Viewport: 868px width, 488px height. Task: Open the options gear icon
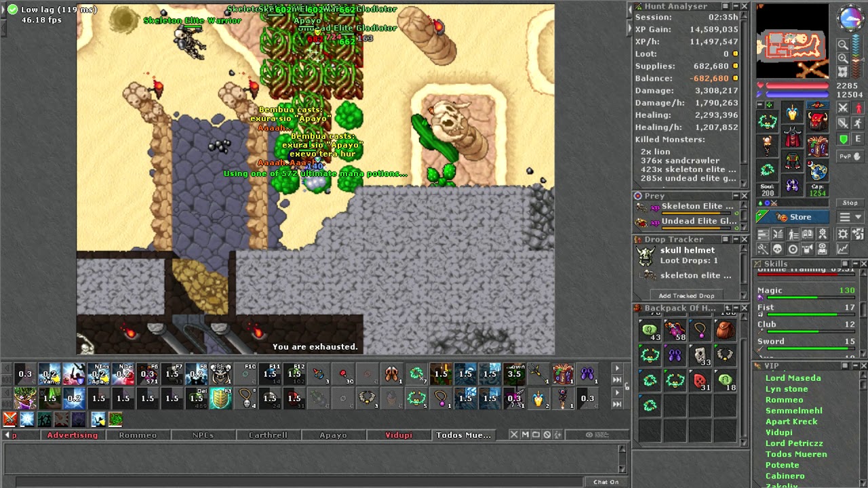coord(843,235)
